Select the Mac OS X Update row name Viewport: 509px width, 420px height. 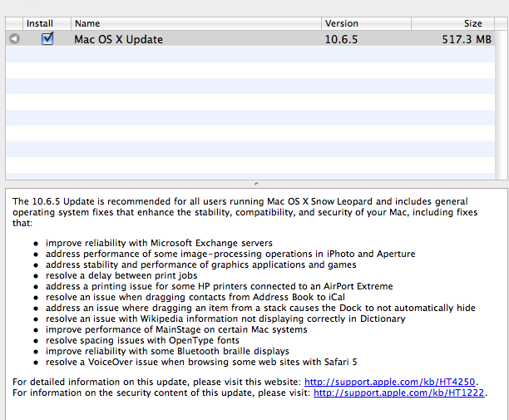click(x=118, y=40)
